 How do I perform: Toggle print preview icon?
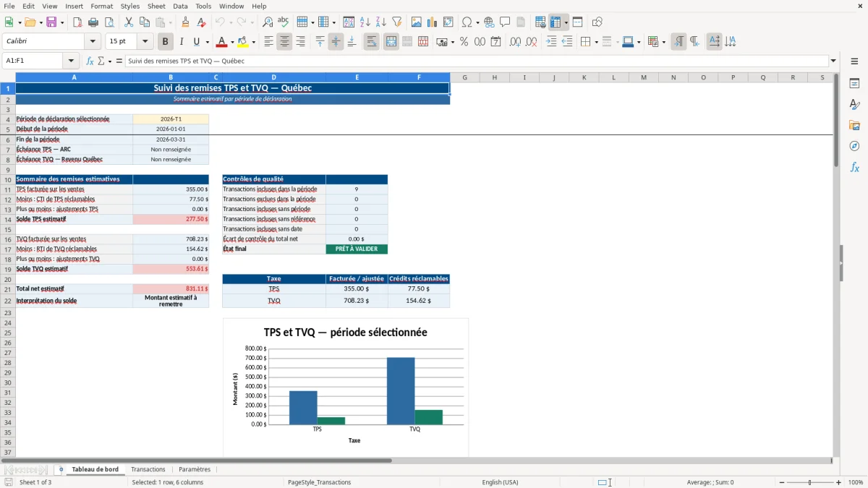[109, 22]
